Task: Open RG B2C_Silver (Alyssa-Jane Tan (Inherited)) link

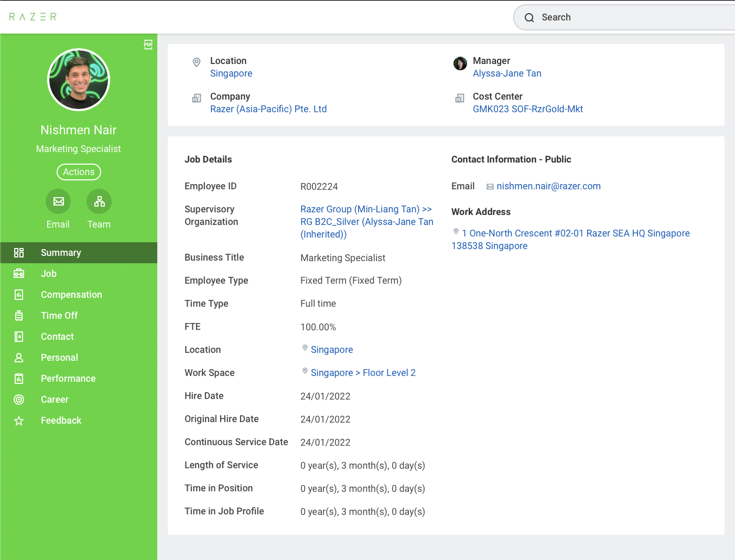Action: (367, 228)
